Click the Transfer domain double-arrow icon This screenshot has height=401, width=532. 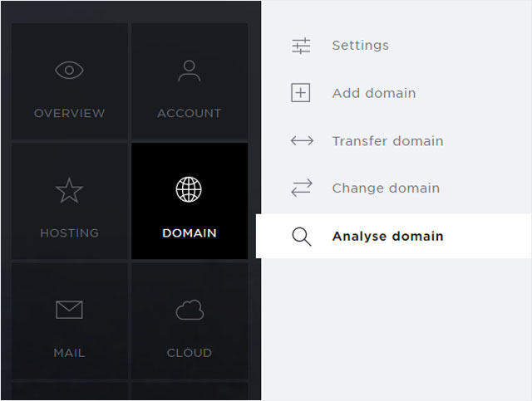pyautogui.click(x=302, y=140)
